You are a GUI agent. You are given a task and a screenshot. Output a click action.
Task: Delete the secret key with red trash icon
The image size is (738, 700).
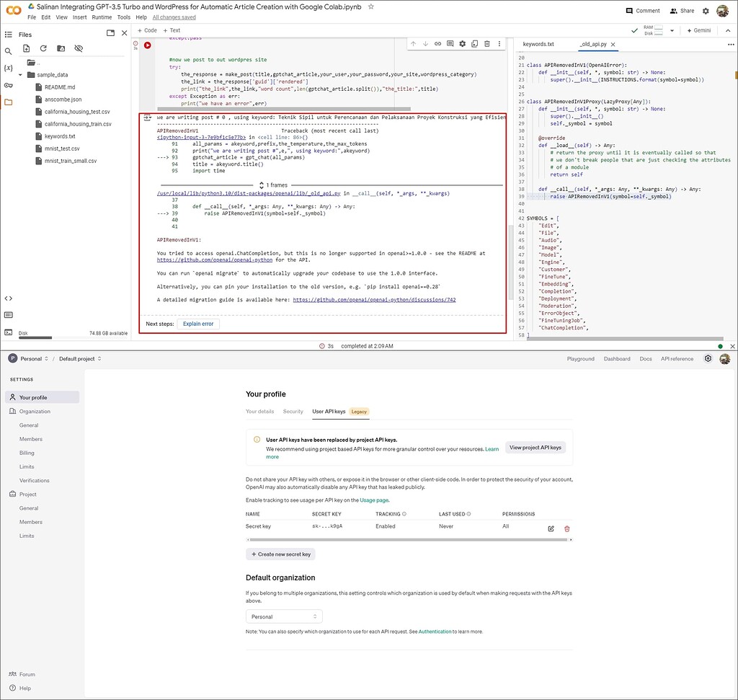566,528
